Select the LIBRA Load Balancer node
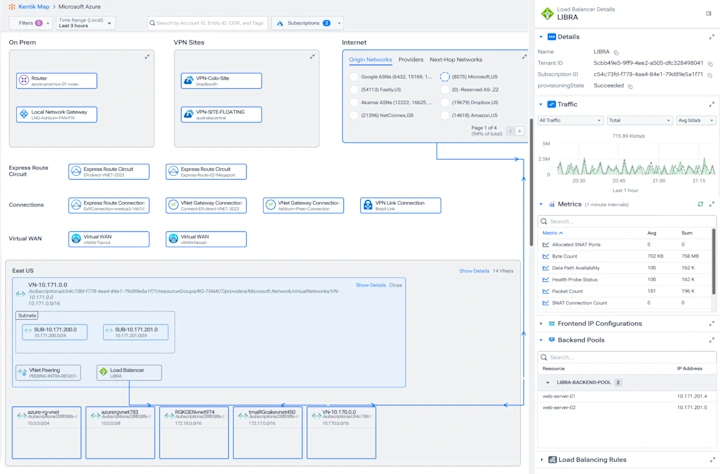The height and width of the screenshot is (474, 720). 129,372
